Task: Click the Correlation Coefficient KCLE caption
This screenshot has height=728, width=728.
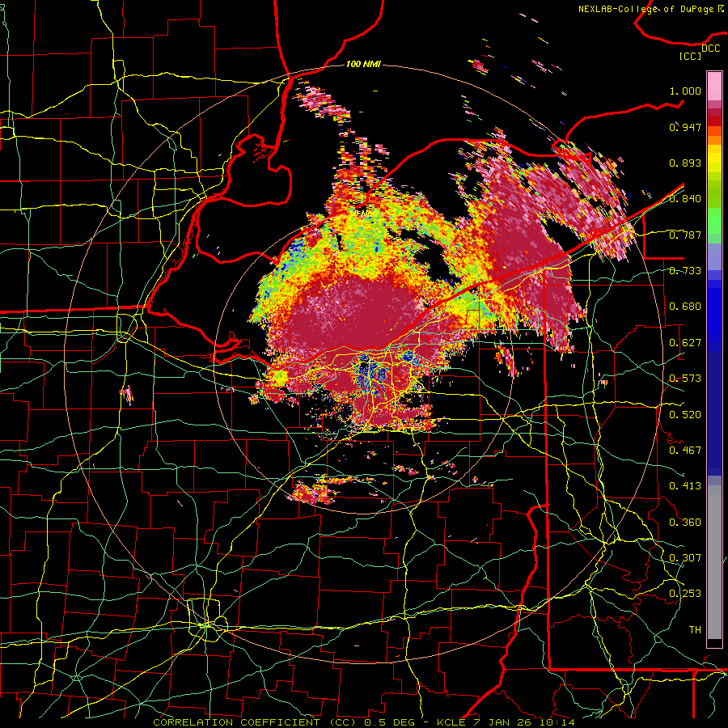Action: (364, 722)
